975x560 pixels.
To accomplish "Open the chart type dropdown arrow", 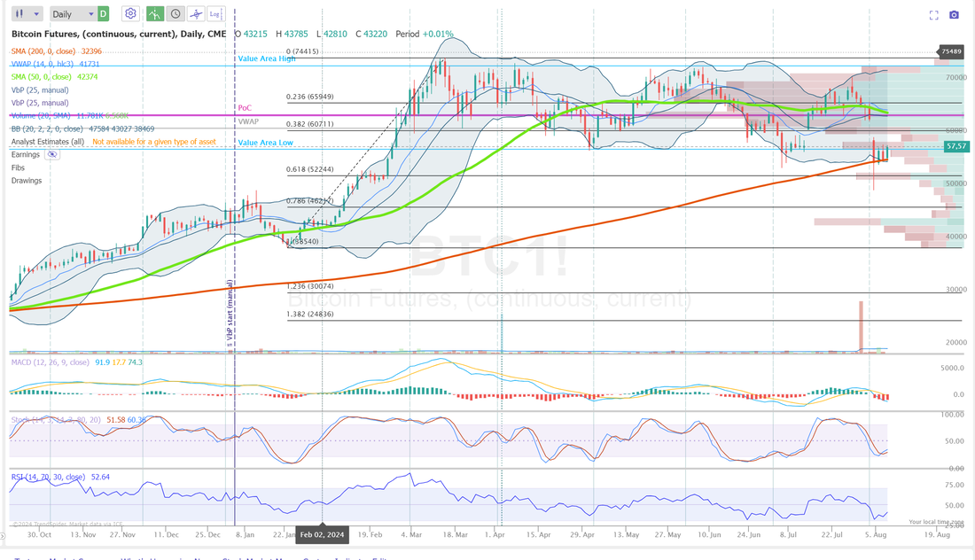I will [36, 13].
